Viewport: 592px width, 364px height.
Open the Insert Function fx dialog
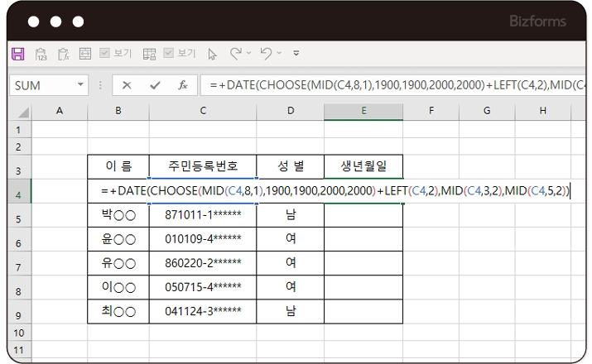tap(183, 85)
